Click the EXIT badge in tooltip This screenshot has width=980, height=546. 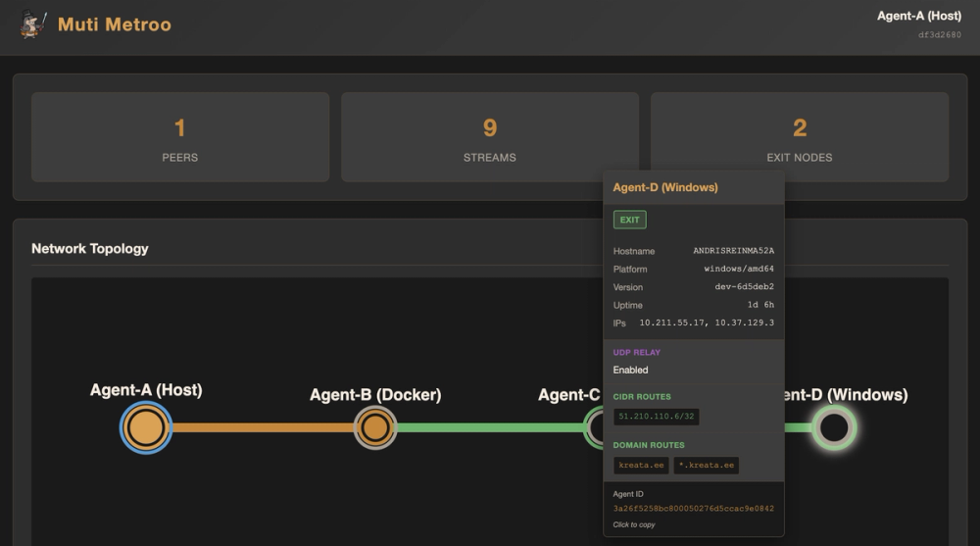point(629,220)
